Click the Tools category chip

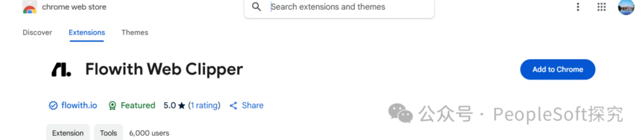109,133
